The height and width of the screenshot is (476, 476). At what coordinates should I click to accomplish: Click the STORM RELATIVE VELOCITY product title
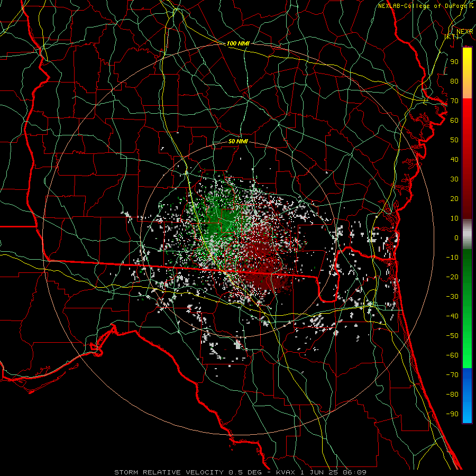pos(169,472)
